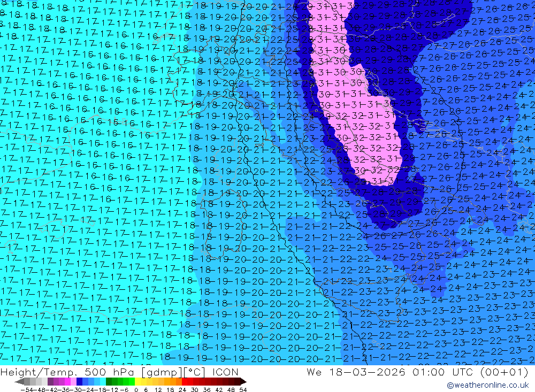Click the '500 hPa' level label
This screenshot has width=535, height=392.
pyautogui.click(x=109, y=372)
